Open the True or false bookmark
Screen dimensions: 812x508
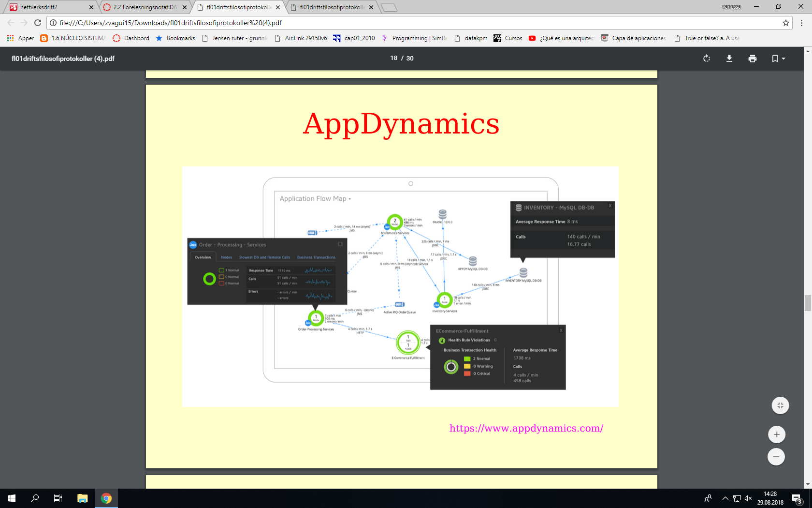(x=706, y=38)
